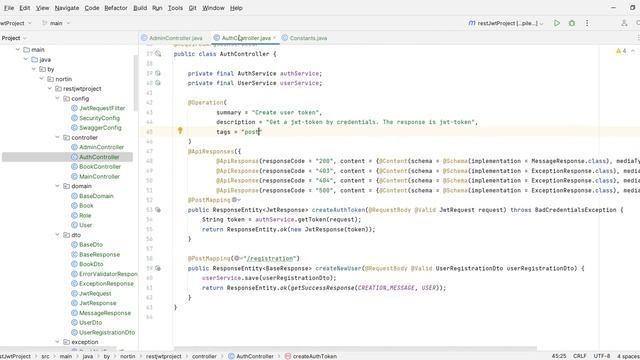
Task: Click the gutter icon beside the createNewUser method
Action: click(x=158, y=268)
